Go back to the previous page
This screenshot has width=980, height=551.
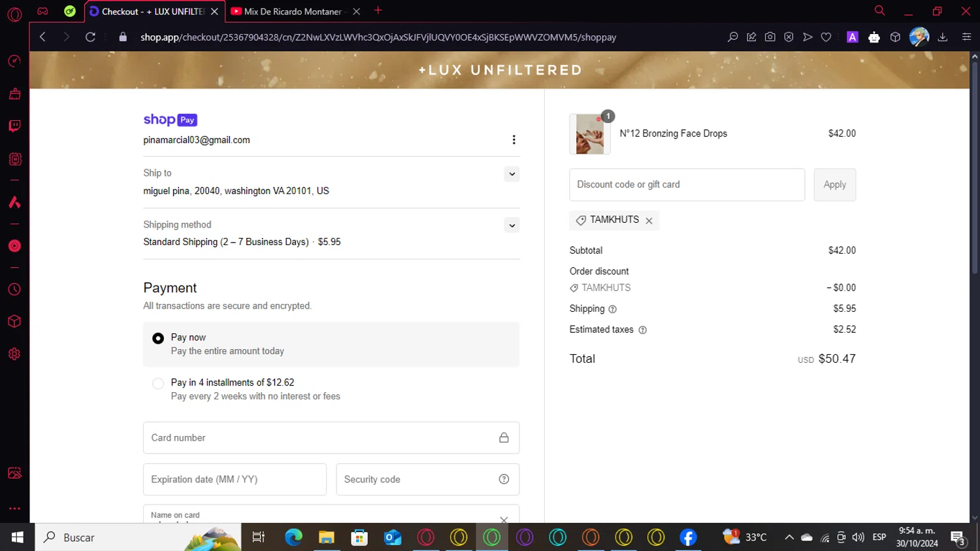click(42, 37)
